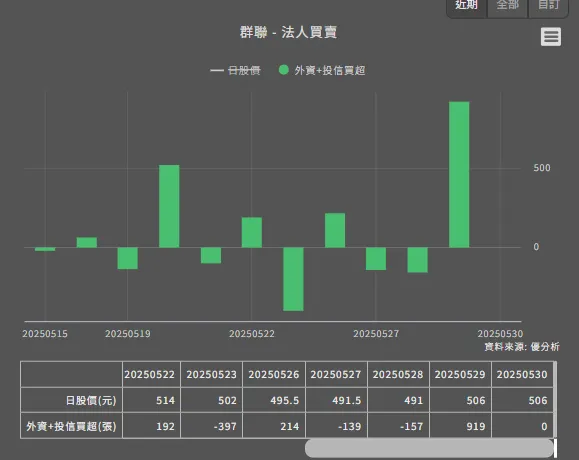Click the net buy cell -397
579x460 pixels.
click(x=211, y=426)
